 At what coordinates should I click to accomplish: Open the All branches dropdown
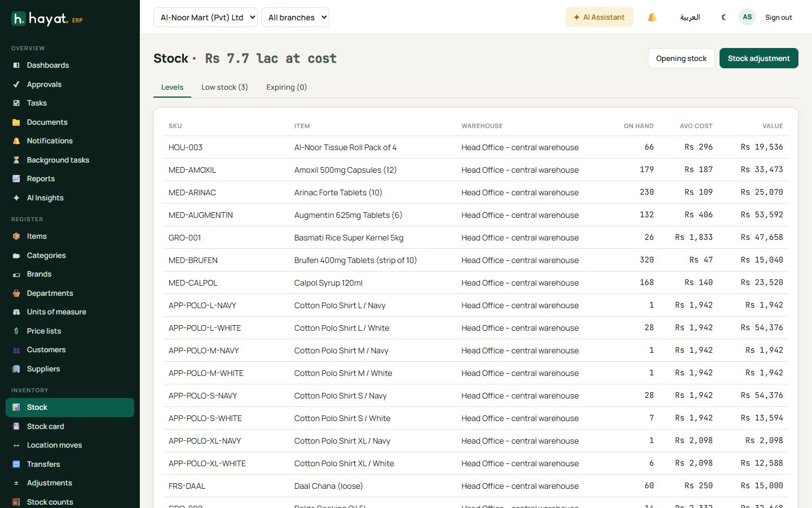pos(295,17)
